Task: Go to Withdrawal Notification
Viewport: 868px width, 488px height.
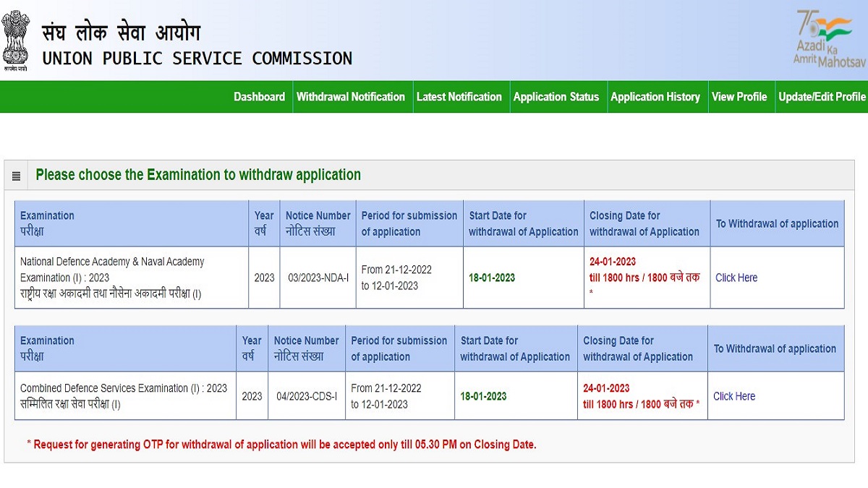Action: click(351, 97)
